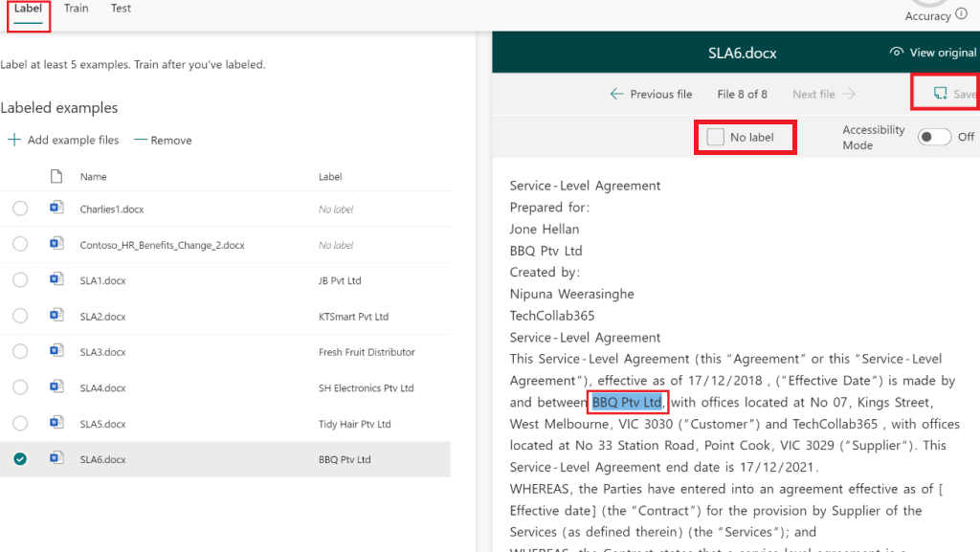This screenshot has height=552, width=980.
Task: Click highlighted BBQ Ptv Ltd text in document
Action: point(627,402)
